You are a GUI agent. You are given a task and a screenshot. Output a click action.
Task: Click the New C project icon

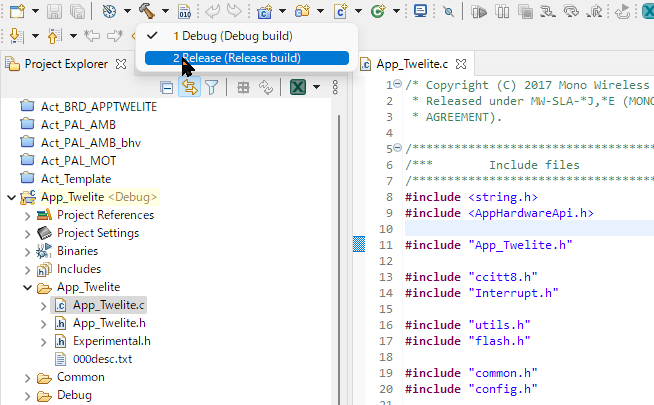pyautogui.click(x=264, y=11)
